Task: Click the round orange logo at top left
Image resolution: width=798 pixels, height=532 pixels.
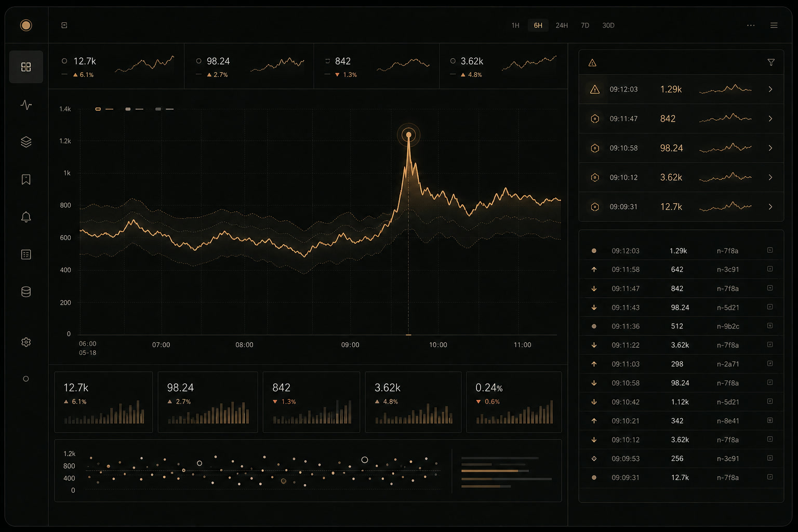Action: click(26, 25)
